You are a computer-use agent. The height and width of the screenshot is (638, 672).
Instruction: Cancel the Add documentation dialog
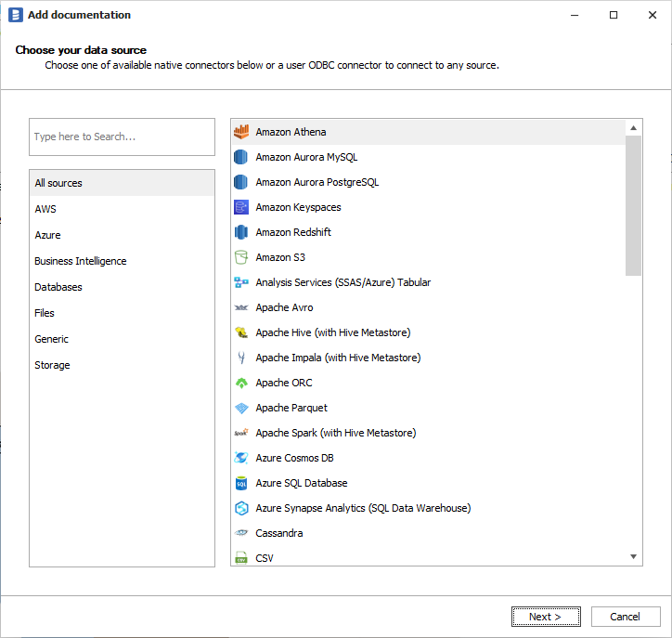pos(625,617)
